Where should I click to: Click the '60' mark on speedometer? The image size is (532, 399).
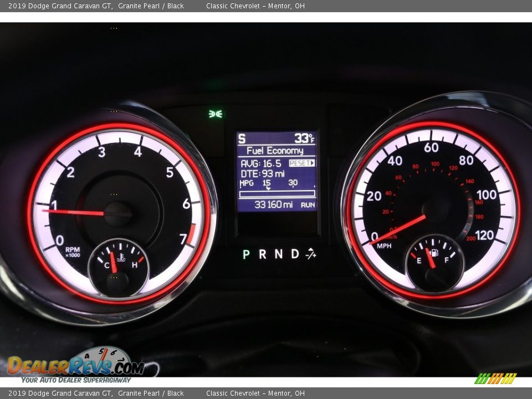click(431, 147)
